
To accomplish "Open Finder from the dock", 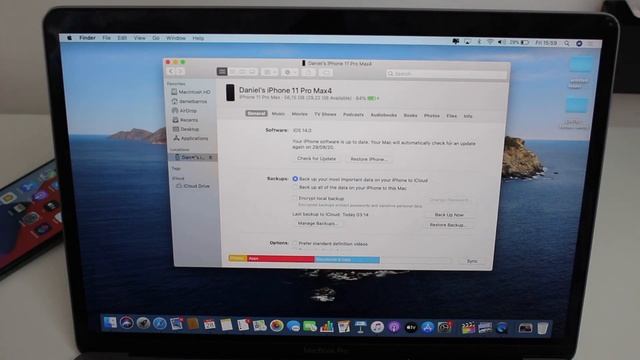I will click(x=110, y=323).
